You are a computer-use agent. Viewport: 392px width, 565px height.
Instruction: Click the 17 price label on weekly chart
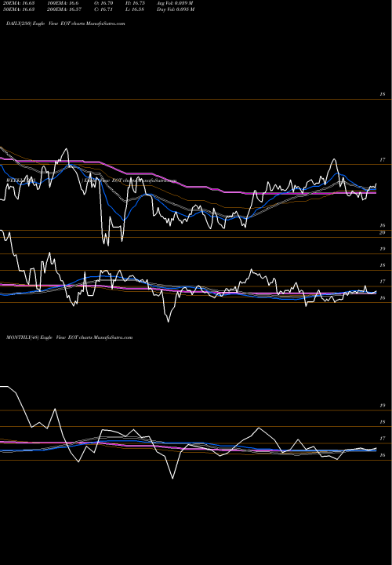[x=383, y=282]
